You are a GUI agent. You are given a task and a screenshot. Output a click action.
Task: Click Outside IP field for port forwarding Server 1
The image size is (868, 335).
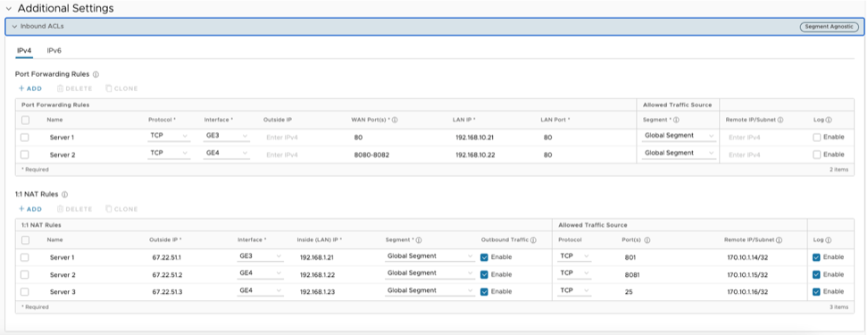pos(302,138)
